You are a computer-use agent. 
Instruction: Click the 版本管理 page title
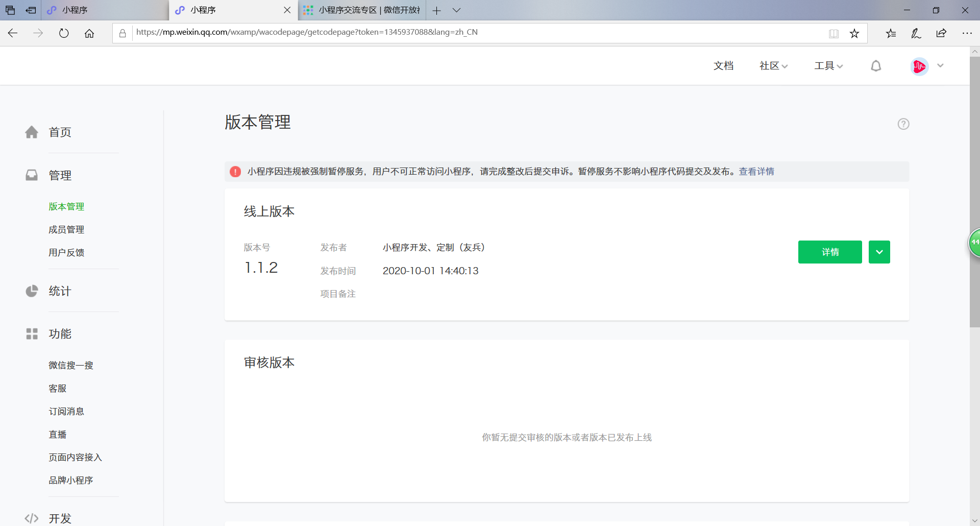(x=258, y=123)
